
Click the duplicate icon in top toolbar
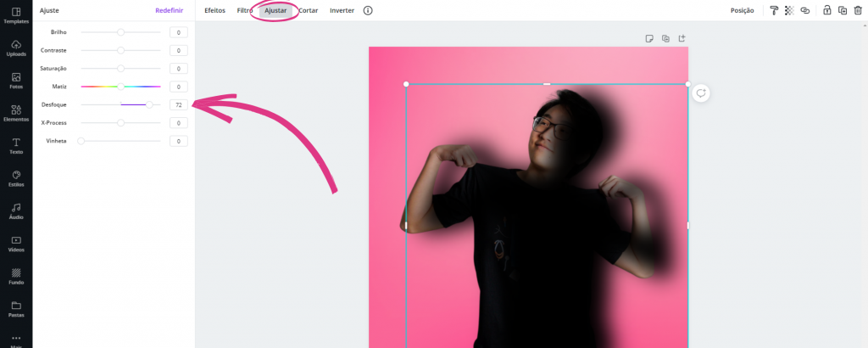[843, 10]
